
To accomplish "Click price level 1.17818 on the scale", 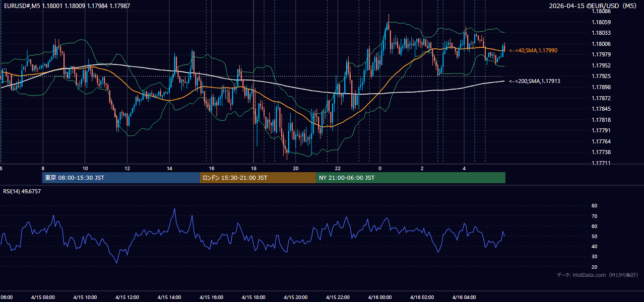I will point(601,120).
